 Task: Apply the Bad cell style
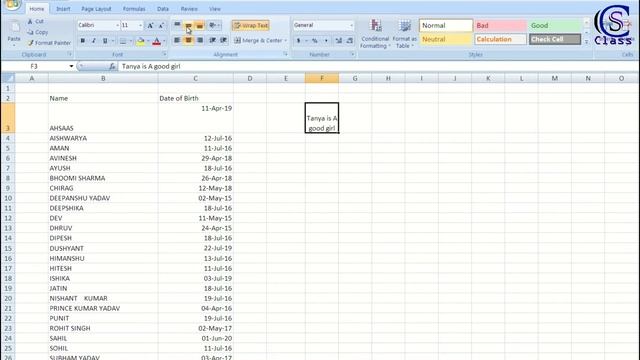500,25
